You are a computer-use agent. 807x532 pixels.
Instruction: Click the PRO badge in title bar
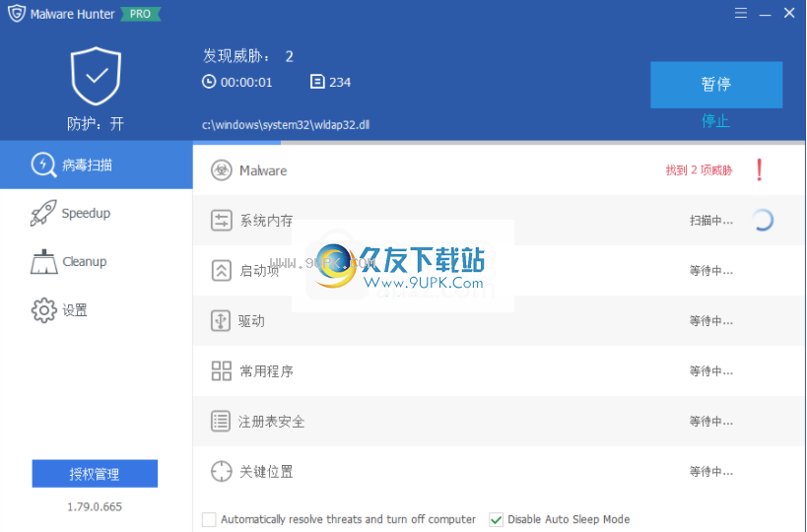pyautogui.click(x=141, y=14)
